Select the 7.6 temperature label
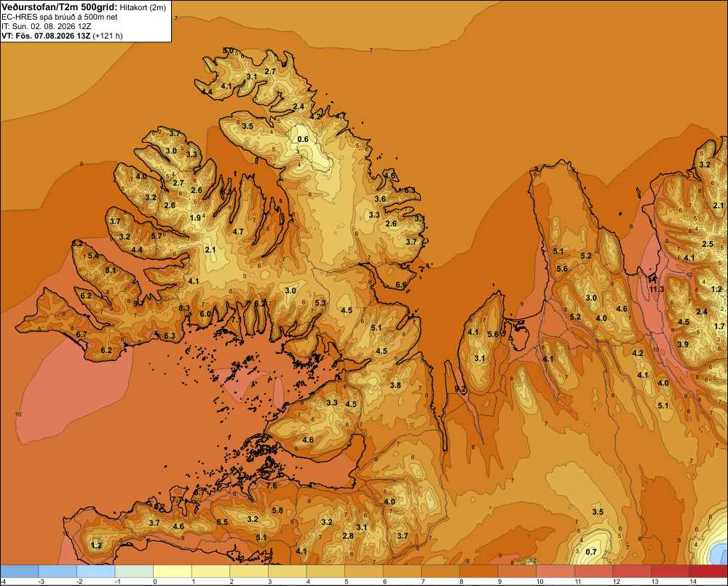This screenshot has height=586, width=728. coord(272,486)
